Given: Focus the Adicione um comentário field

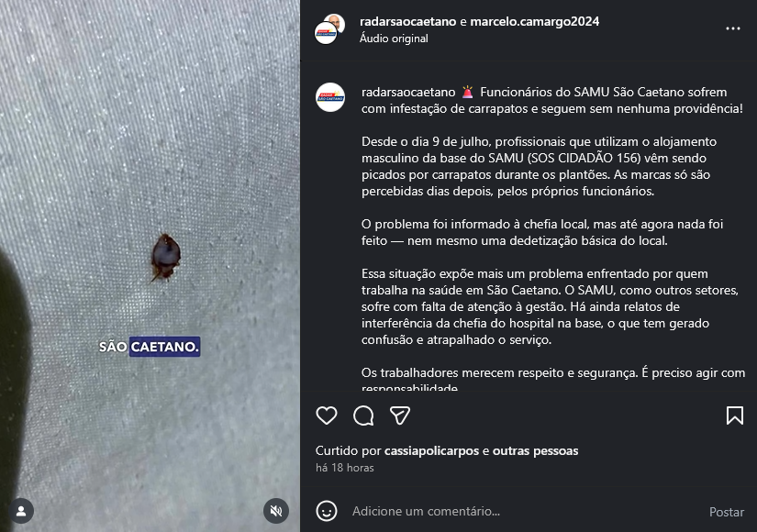Looking at the screenshot, I should (524, 511).
